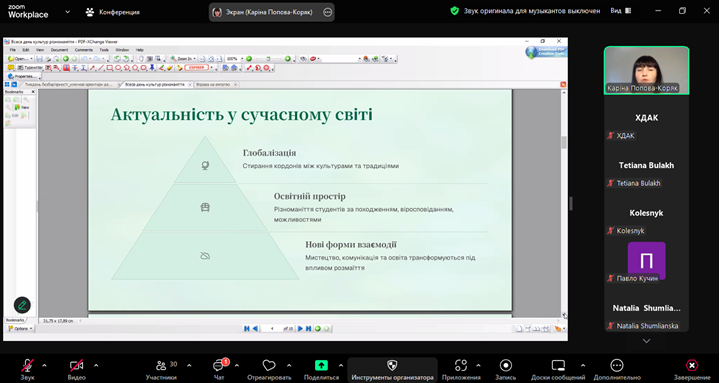720x383 pixels.
Task: Click the page number field showing 4
Action: tap(272, 328)
